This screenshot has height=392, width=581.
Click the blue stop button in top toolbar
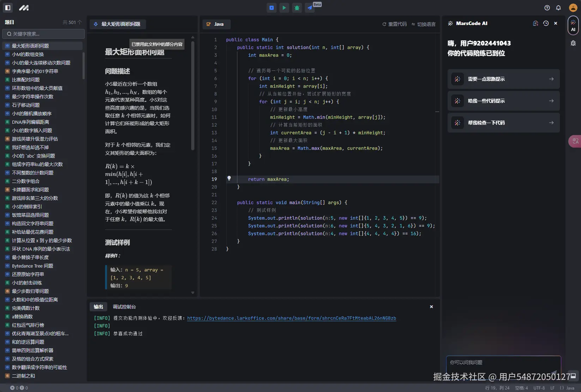(x=271, y=8)
